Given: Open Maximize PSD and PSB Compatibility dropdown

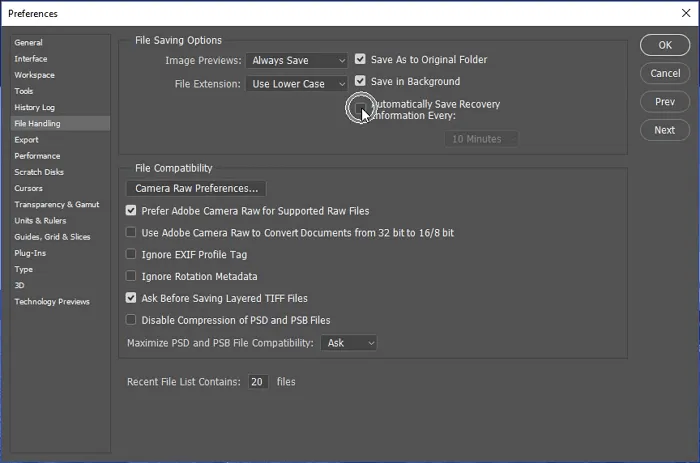Looking at the screenshot, I should [349, 343].
